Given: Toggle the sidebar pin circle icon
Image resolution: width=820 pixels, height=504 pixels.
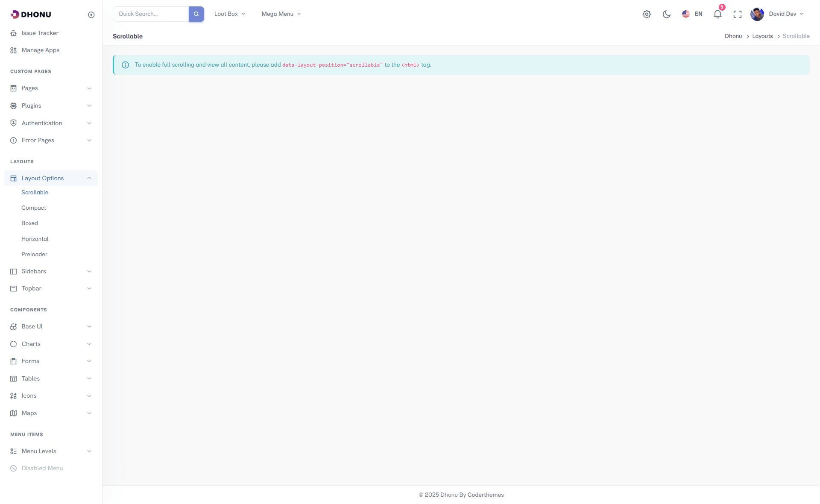Looking at the screenshot, I should coord(91,15).
